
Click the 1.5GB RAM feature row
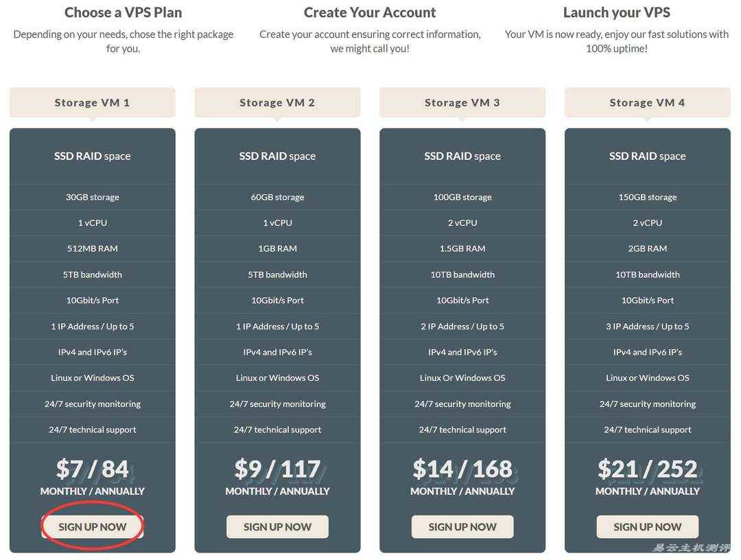coord(462,248)
